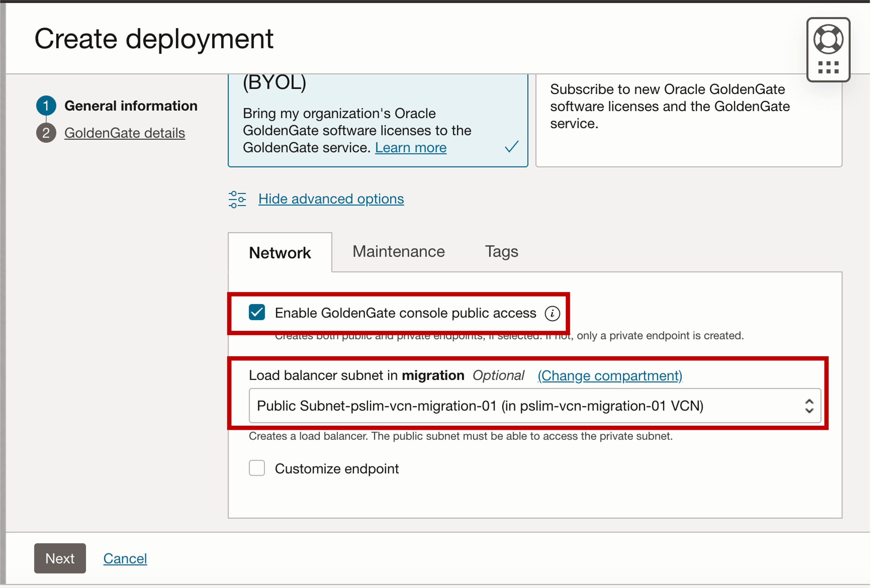Click 'only a private endpoint is created' text
This screenshot has width=871, height=588.
(x=660, y=335)
